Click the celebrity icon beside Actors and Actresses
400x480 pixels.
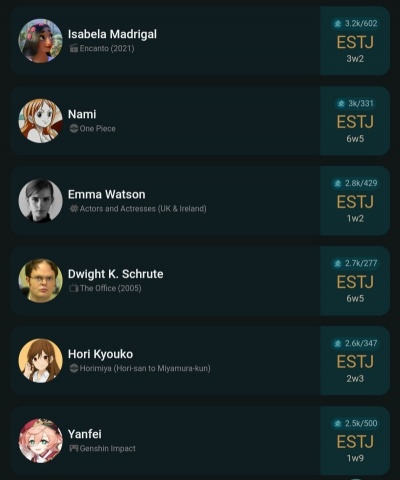pos(73,209)
